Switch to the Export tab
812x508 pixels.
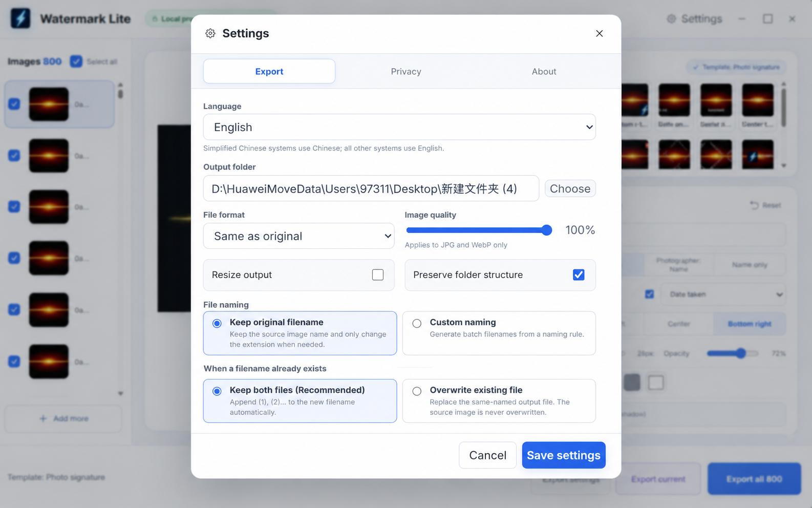click(269, 71)
